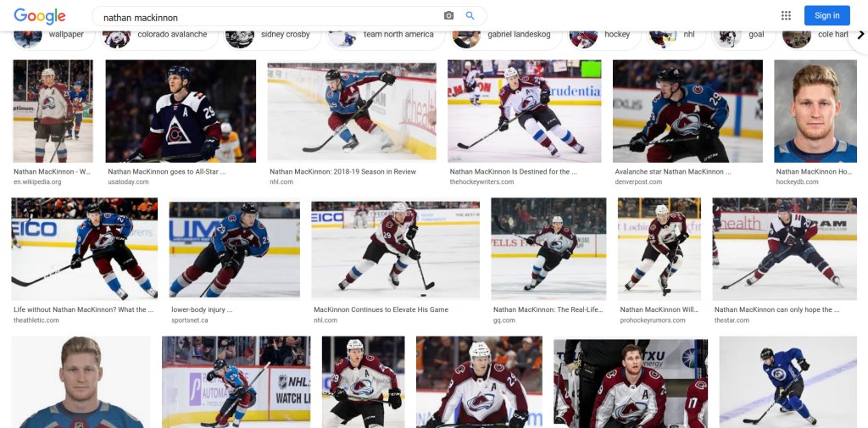Open the en.wikipedia.org image result
This screenshot has width=868, height=428.
53,111
